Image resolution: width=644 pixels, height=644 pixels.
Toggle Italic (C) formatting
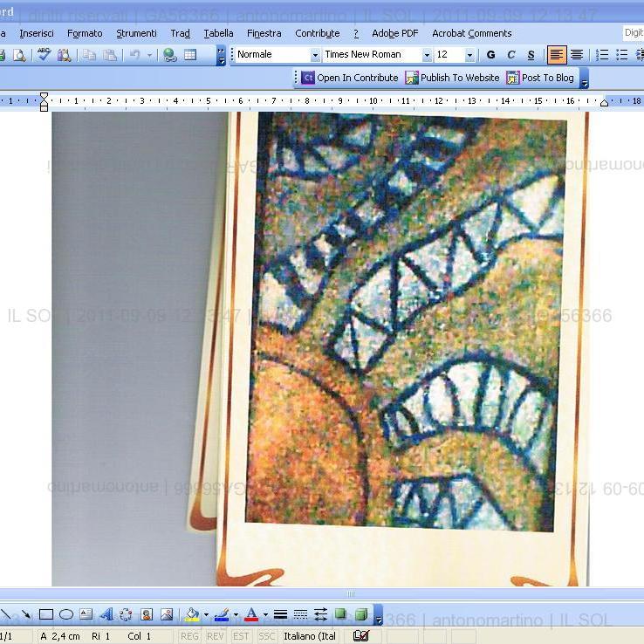[x=511, y=55]
